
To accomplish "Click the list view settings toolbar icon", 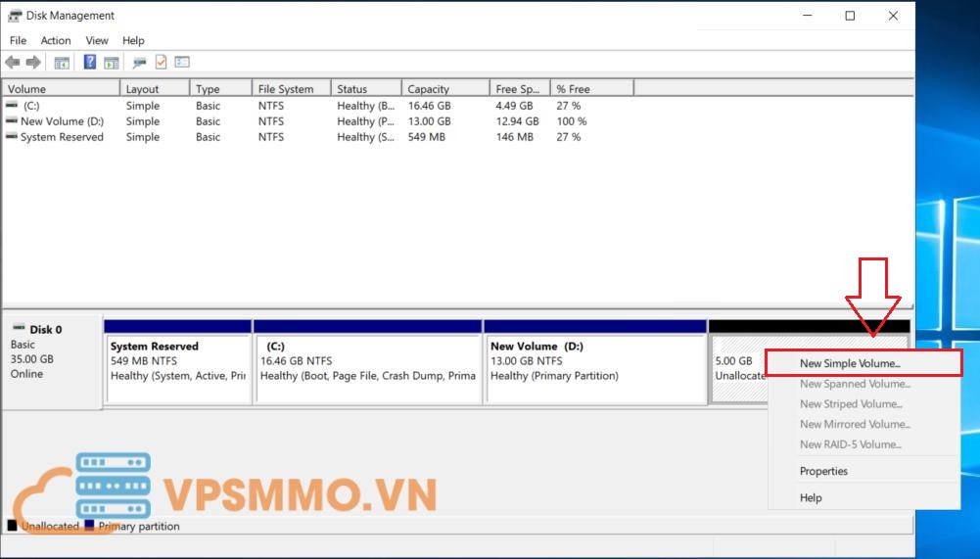I will tap(182, 63).
